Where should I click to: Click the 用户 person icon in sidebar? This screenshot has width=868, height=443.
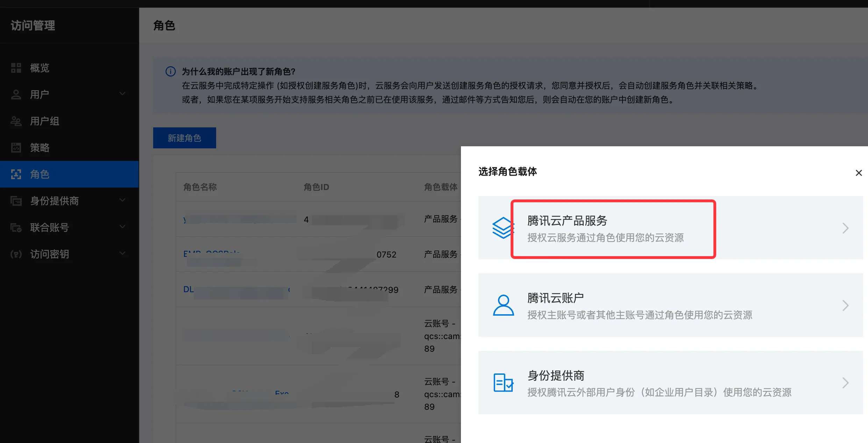[16, 94]
